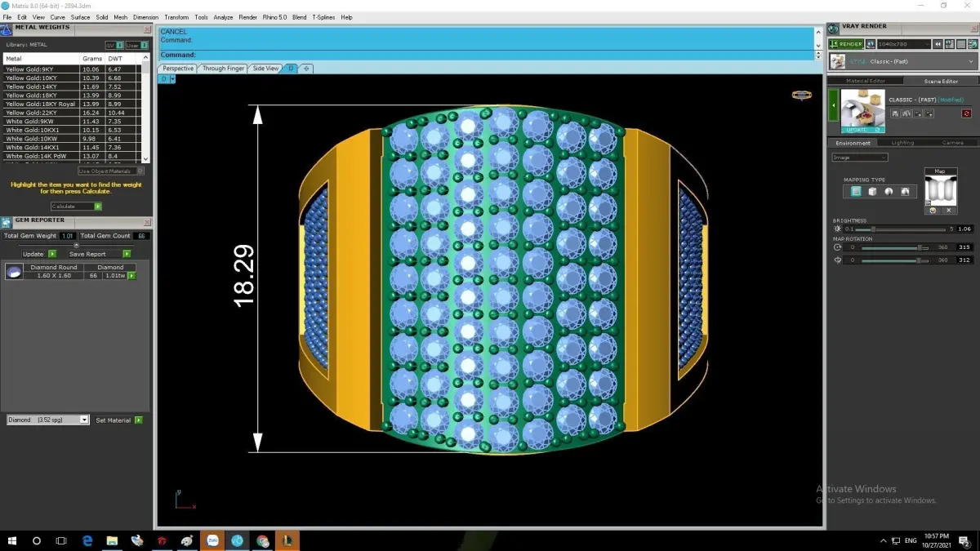The image size is (980, 551).
Task: Open the 1040x780 render size dropdown
Action: click(x=903, y=44)
